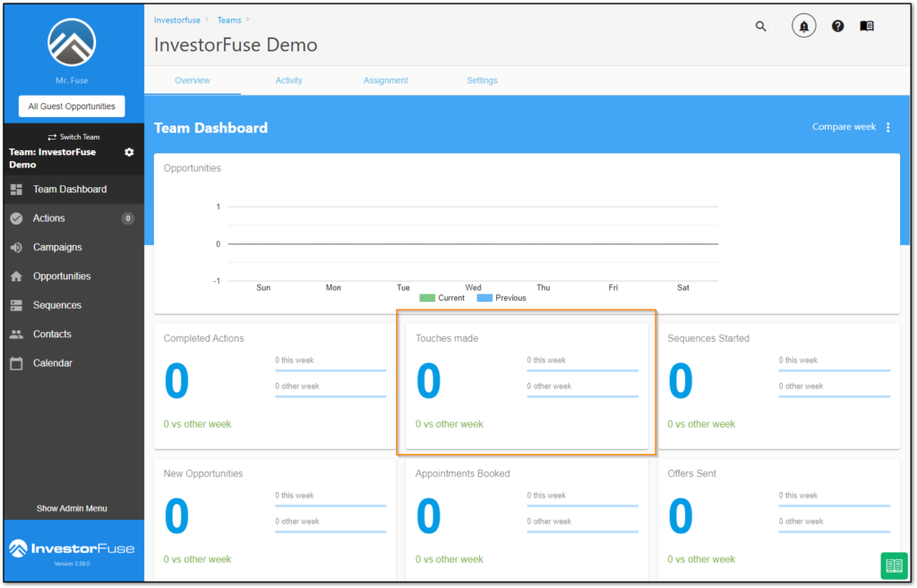Viewport: 917px width, 588px height.
Task: Click the Touches made card title
Action: pos(447,338)
